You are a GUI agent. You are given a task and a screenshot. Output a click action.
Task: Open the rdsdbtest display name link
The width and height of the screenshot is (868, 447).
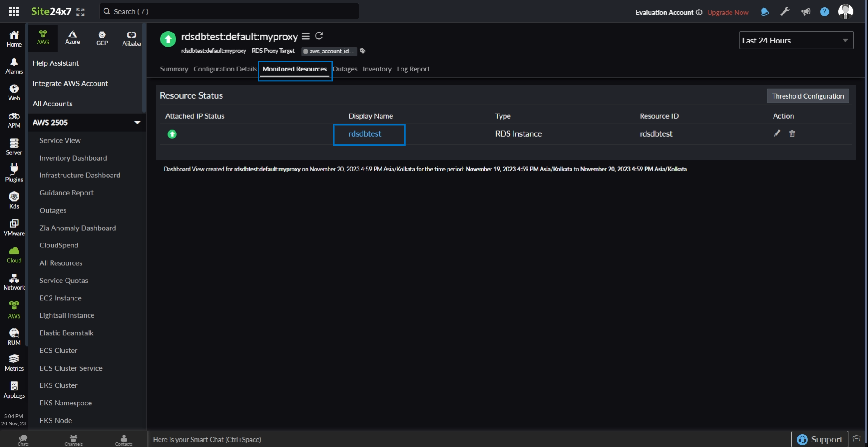click(364, 134)
